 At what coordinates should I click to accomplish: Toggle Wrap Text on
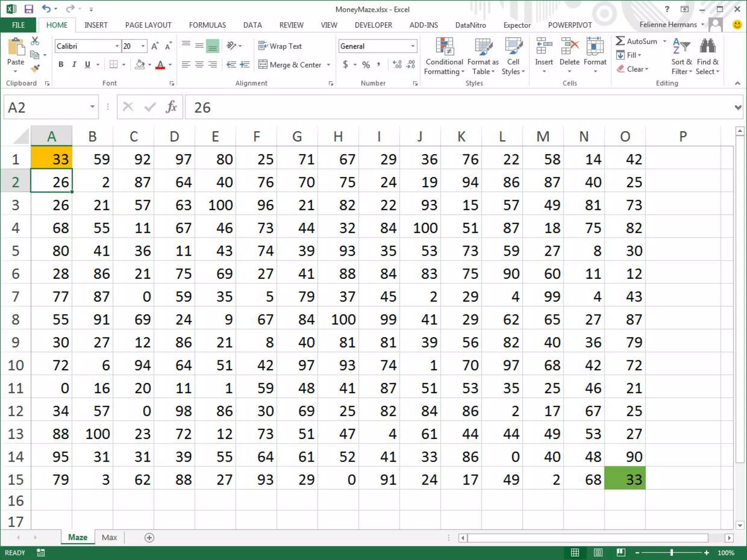[280, 46]
